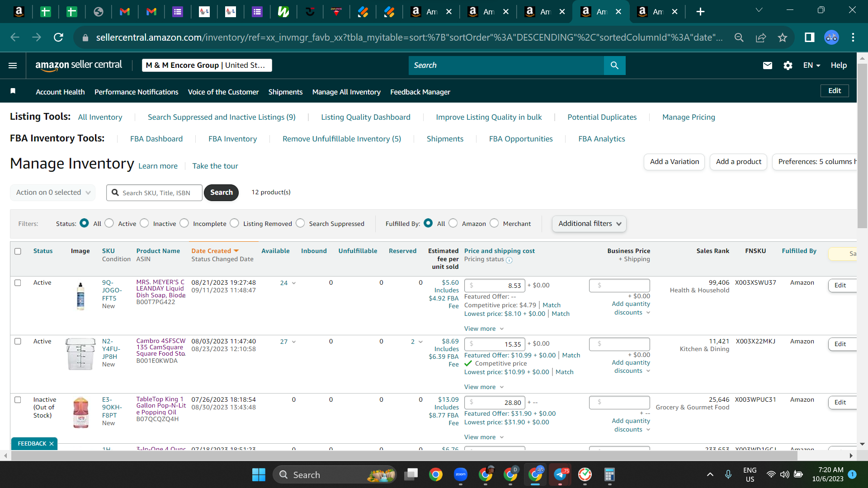The image size is (868, 488).
Task: Click the black Search inventory button
Action: tap(221, 192)
